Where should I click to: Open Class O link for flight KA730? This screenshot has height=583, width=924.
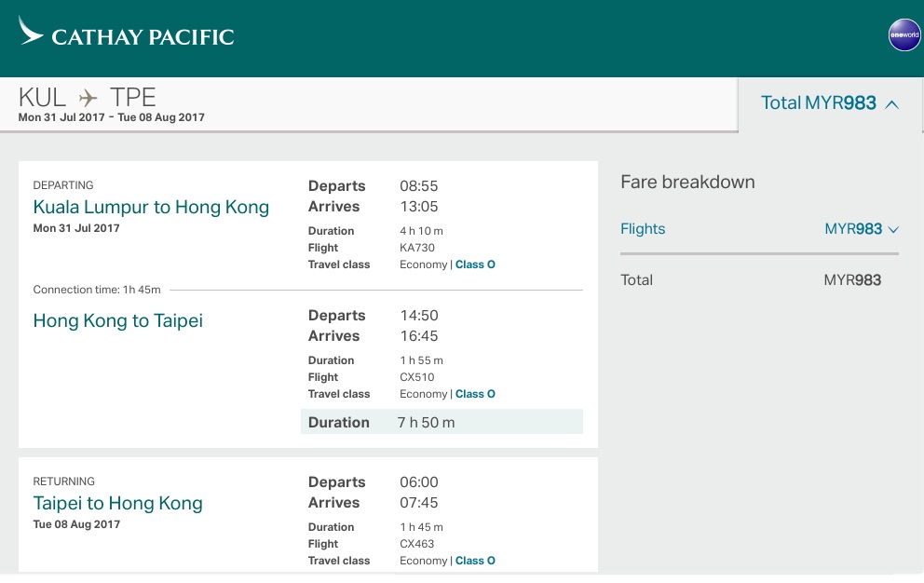coord(475,264)
